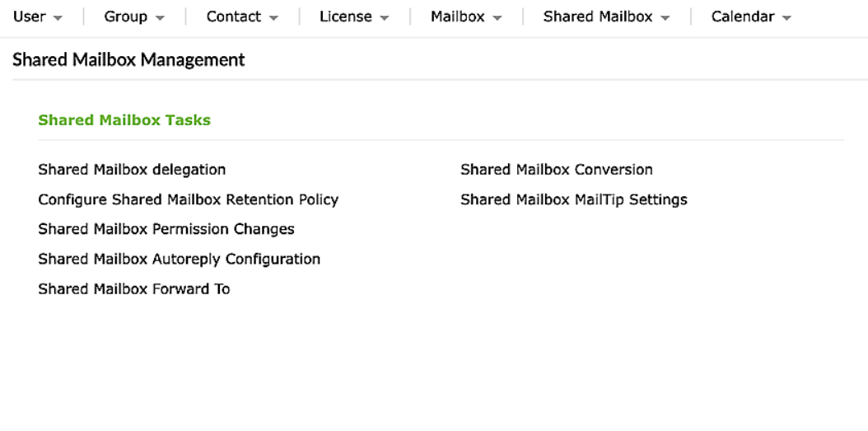Select the Contact menu item
868x431 pixels.
coord(233,17)
